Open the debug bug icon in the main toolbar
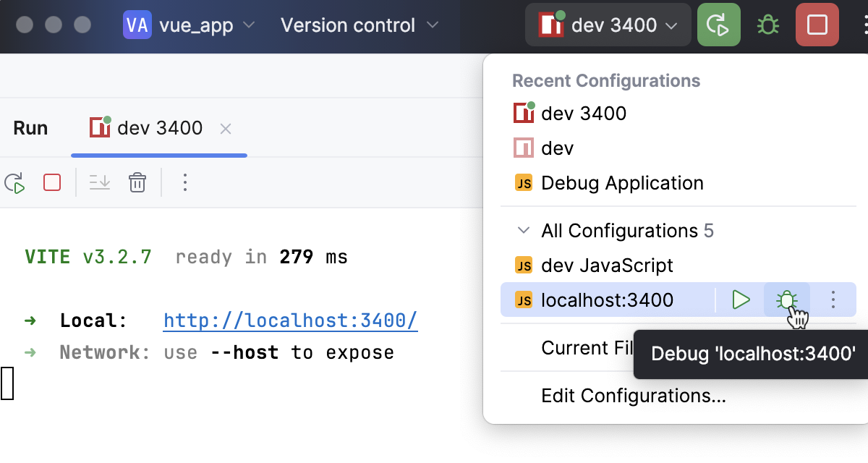This screenshot has width=868, height=463. (x=767, y=25)
